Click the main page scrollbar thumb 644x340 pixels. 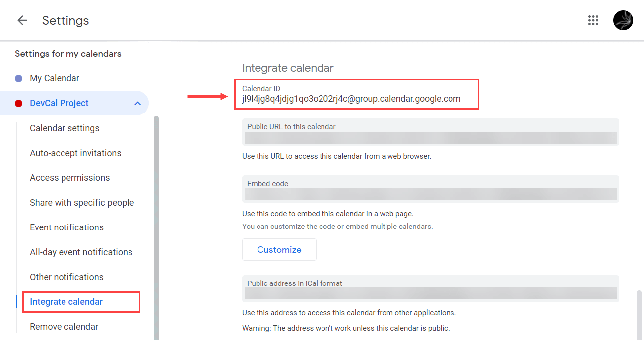coord(639,315)
